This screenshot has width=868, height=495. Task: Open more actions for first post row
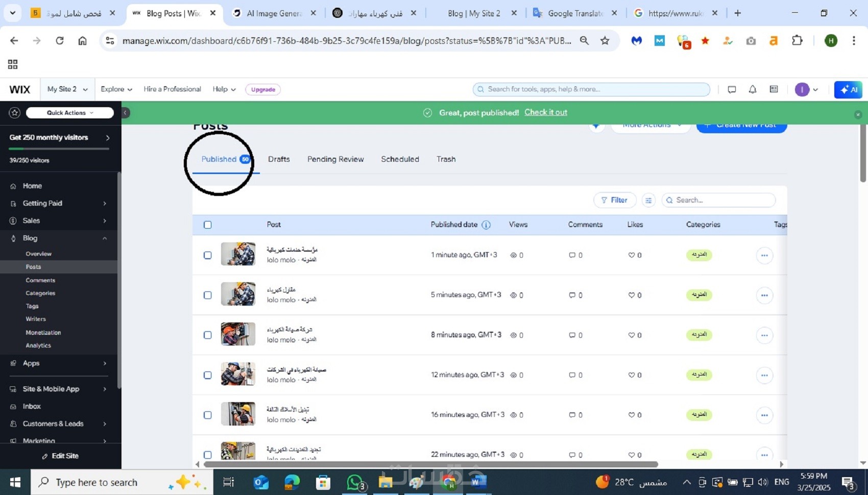[764, 255]
